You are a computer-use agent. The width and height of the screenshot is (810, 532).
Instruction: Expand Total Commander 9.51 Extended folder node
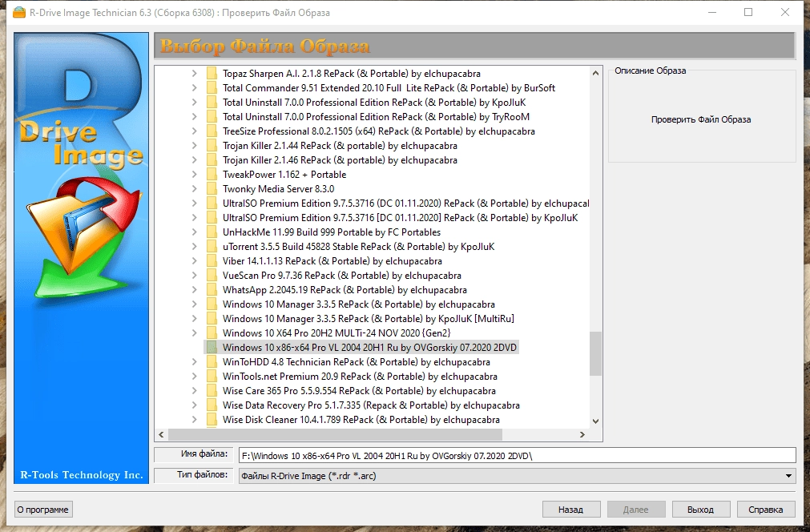(194, 88)
